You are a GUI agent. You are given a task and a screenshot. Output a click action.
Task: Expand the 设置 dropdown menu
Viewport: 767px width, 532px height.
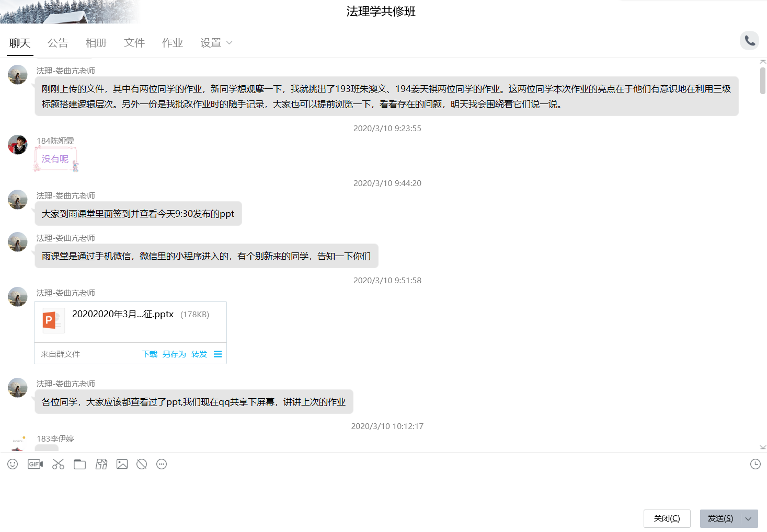[216, 43]
